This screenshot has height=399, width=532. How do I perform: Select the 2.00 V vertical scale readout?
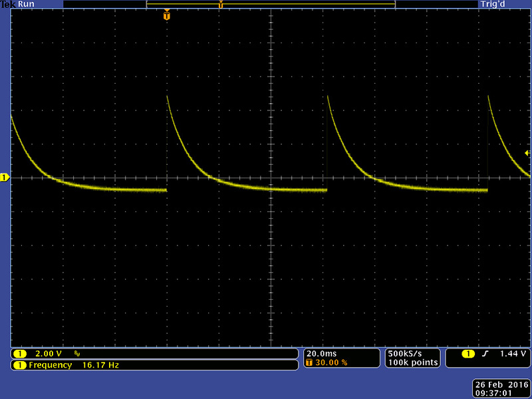point(48,354)
